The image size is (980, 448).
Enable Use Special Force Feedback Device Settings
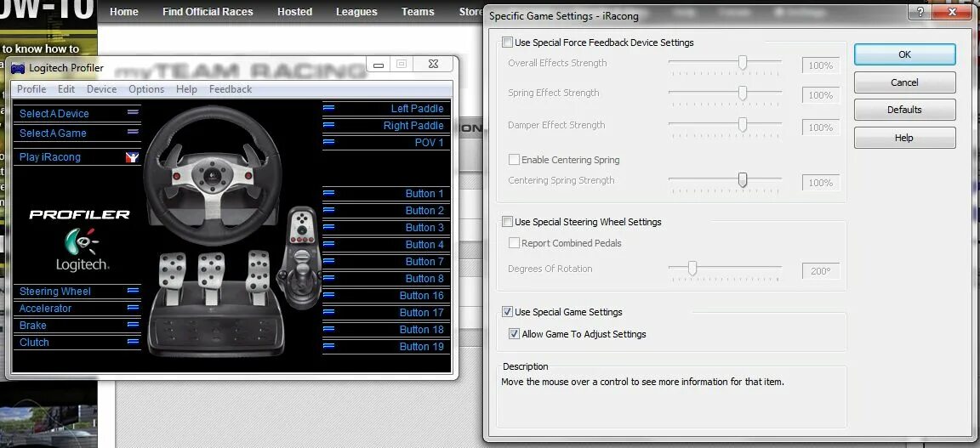[507, 43]
